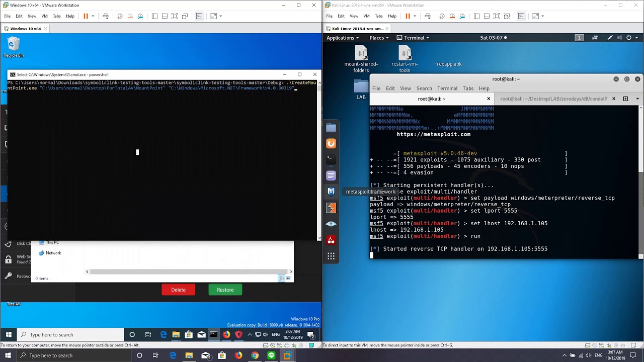This screenshot has height=362, width=644.
Task: Open Cortana in Windows guest taskbar
Action: click(132, 334)
